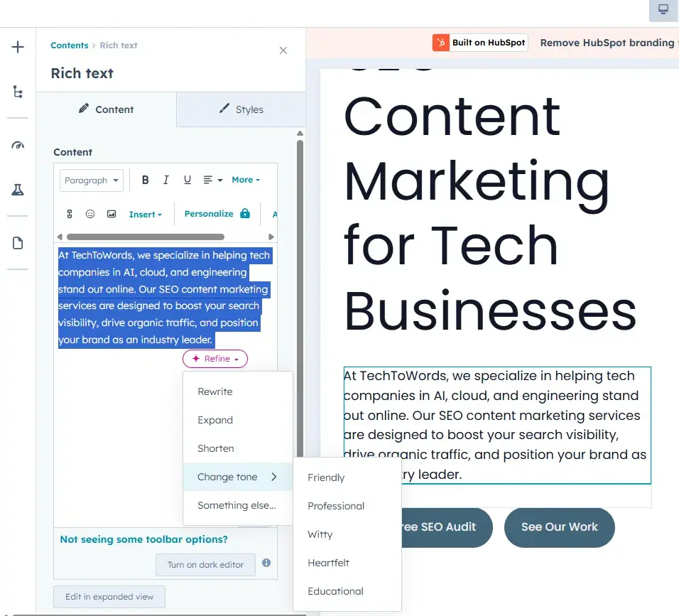This screenshot has height=616, width=679.
Task: Open the test flask icon in sidebar
Action: coord(18,190)
